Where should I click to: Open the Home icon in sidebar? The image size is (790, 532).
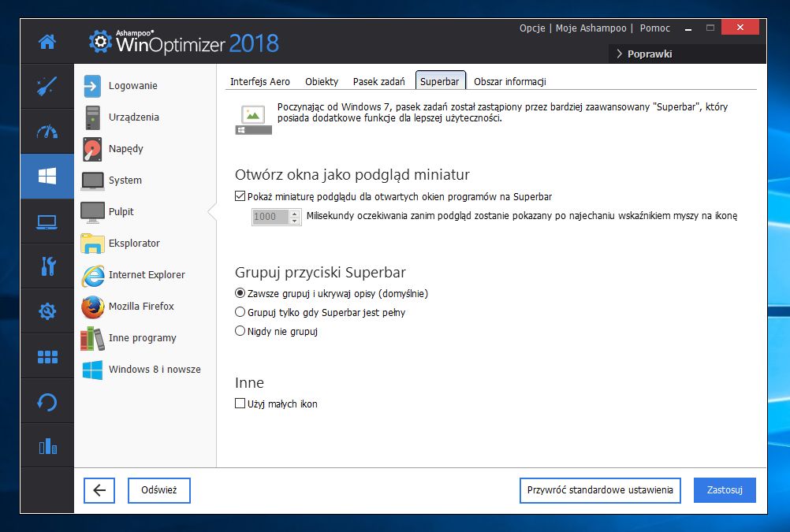[x=47, y=42]
